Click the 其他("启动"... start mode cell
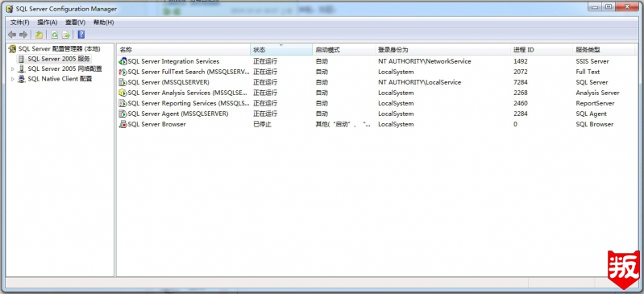 tap(343, 124)
